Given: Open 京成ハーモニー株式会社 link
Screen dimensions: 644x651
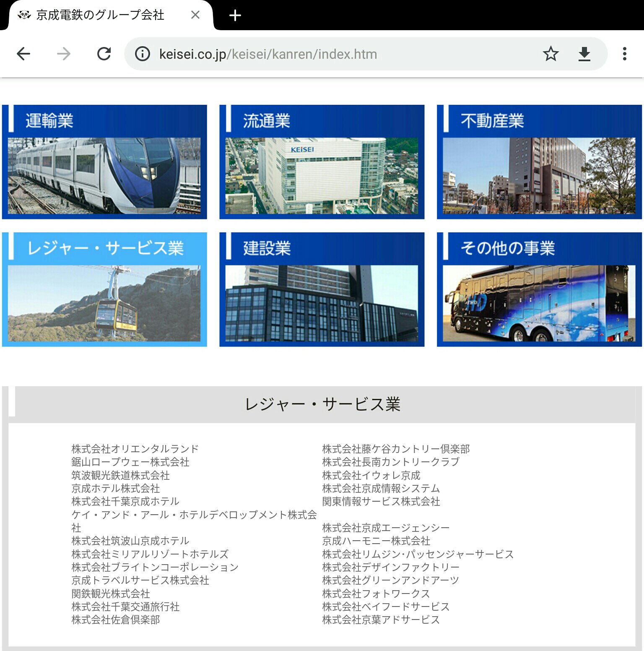Looking at the screenshot, I should [376, 541].
